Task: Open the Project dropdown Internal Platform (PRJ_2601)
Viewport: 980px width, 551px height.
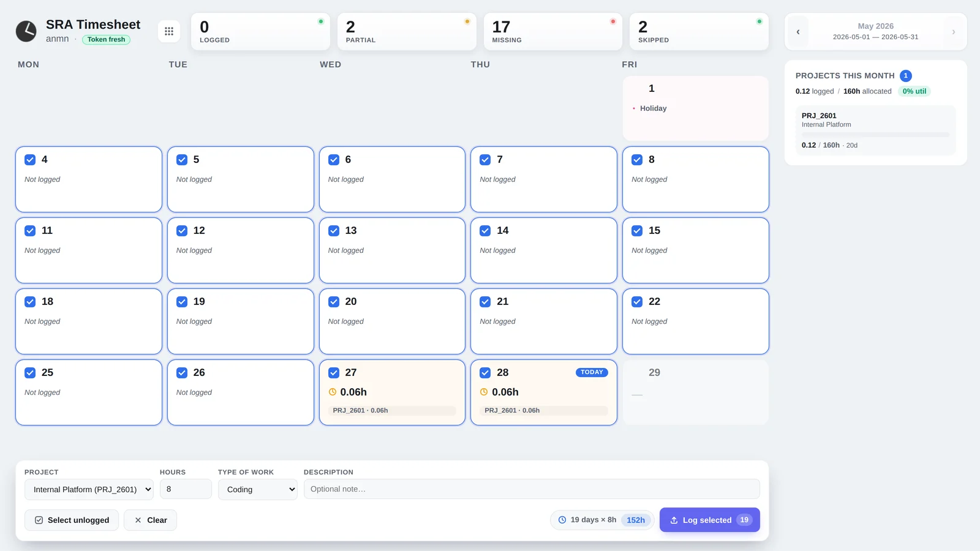Action: tap(89, 489)
